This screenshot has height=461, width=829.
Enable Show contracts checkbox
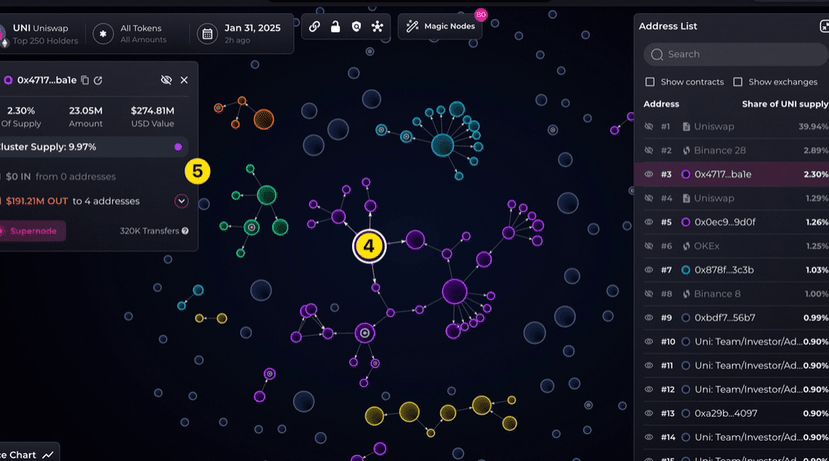[650, 82]
